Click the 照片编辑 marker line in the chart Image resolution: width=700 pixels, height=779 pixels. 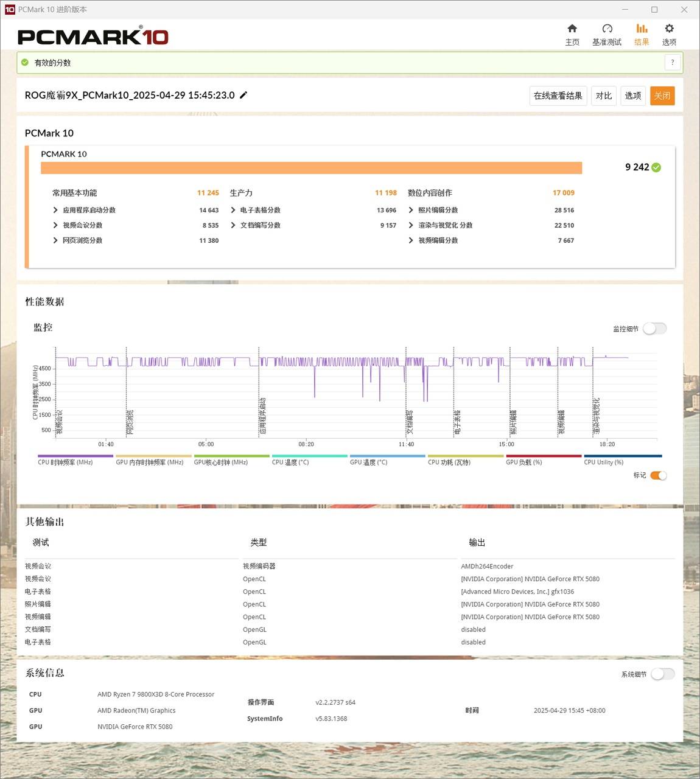[x=509, y=393]
